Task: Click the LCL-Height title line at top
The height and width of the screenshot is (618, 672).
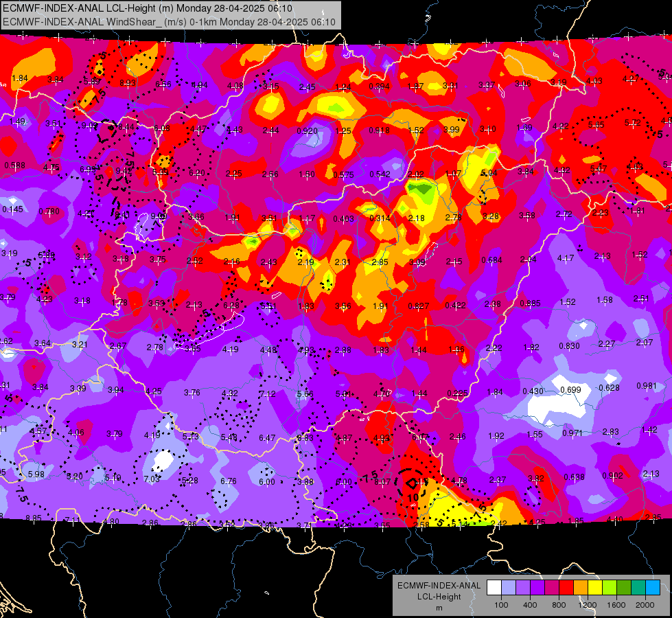Action: [x=148, y=8]
